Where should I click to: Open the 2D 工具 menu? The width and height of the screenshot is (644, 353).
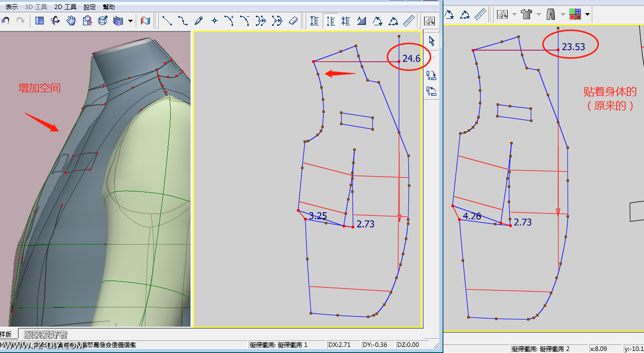[65, 7]
